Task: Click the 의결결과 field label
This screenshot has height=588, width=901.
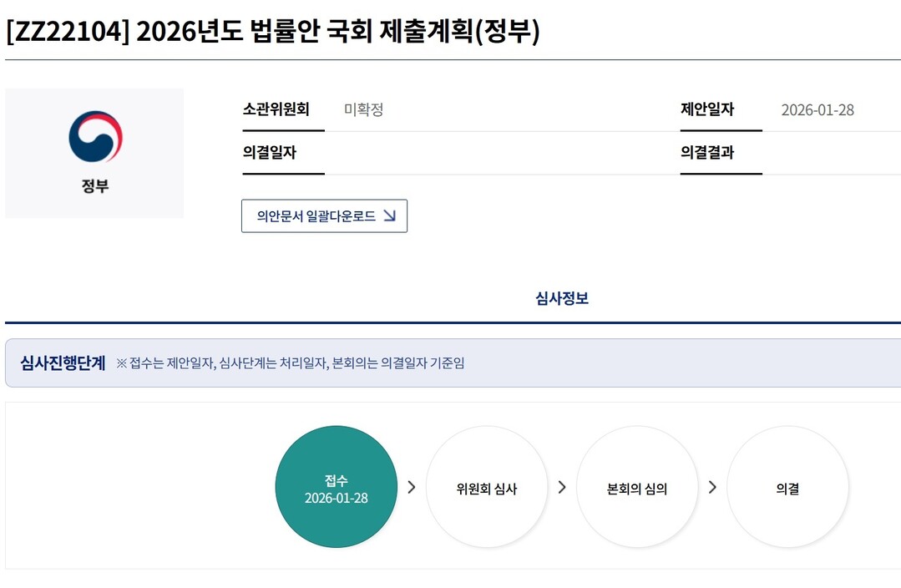Action: pos(707,153)
